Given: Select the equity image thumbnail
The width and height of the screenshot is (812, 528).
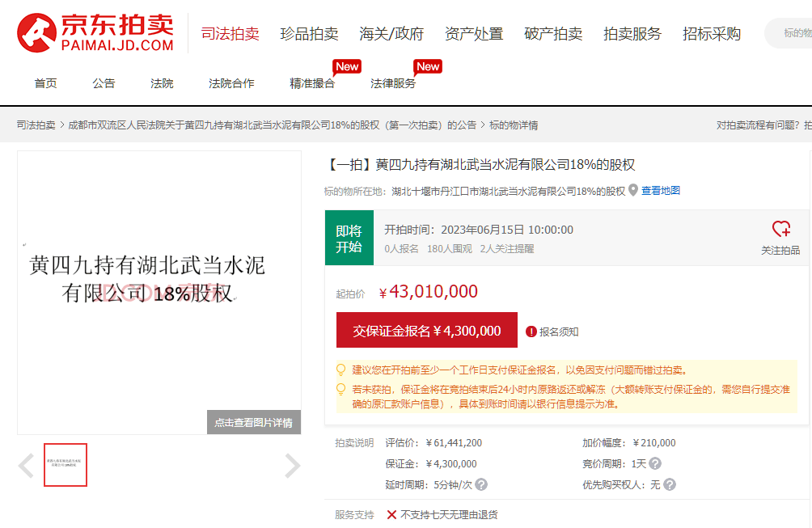Looking at the screenshot, I should click(66, 465).
